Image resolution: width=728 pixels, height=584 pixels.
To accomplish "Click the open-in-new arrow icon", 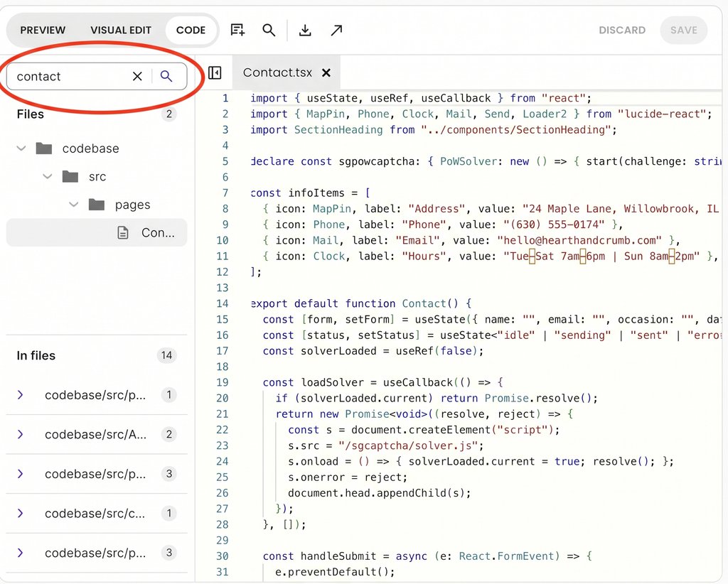I will pyautogui.click(x=336, y=30).
